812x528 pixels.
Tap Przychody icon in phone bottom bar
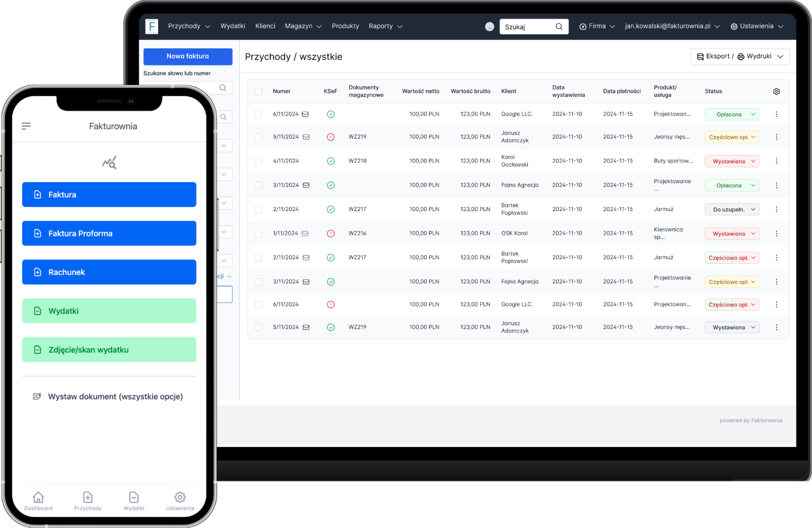88,497
